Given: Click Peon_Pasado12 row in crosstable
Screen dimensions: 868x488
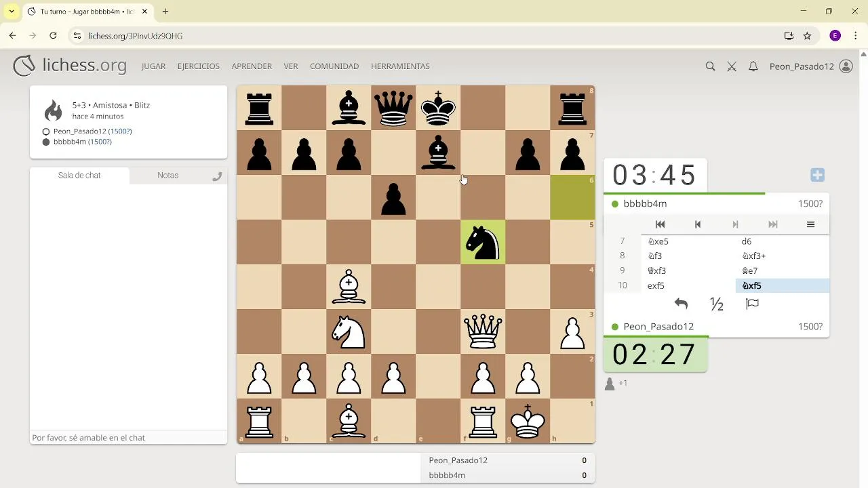Looking at the screenshot, I should (507, 460).
